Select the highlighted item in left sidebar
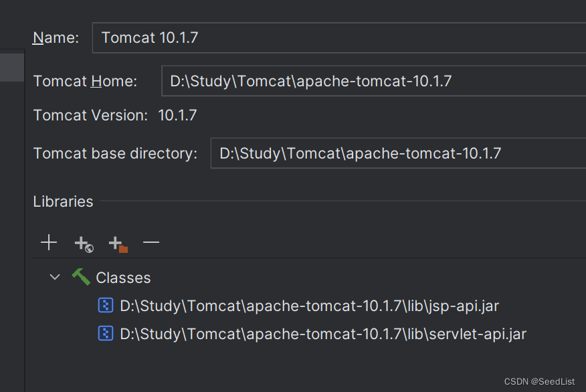Viewport: 586px width, 392px height. pyautogui.click(x=12, y=68)
